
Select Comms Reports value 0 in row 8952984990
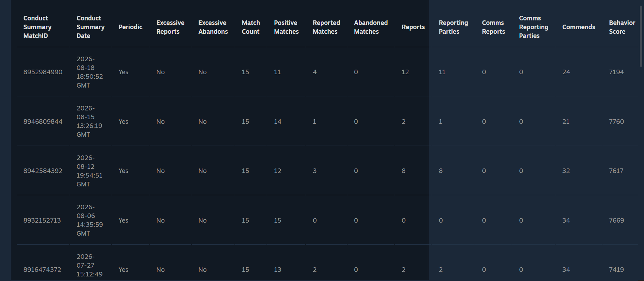pos(484,72)
